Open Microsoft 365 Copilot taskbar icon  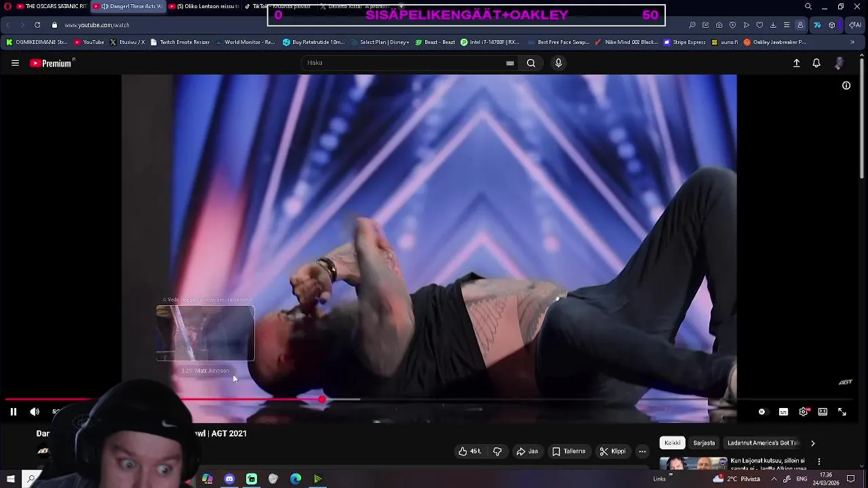pyautogui.click(x=207, y=479)
